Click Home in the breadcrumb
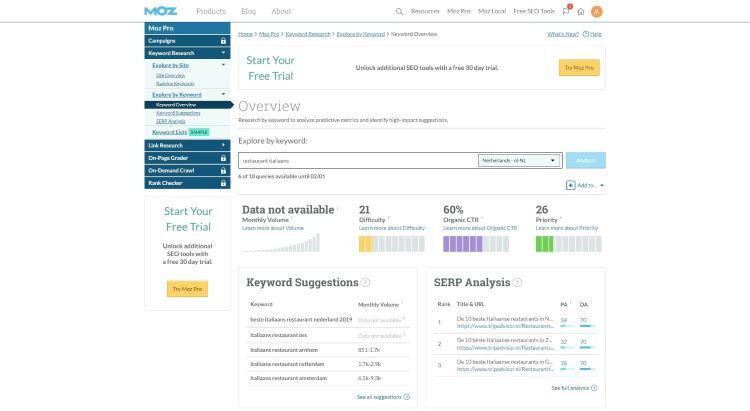 pyautogui.click(x=245, y=34)
